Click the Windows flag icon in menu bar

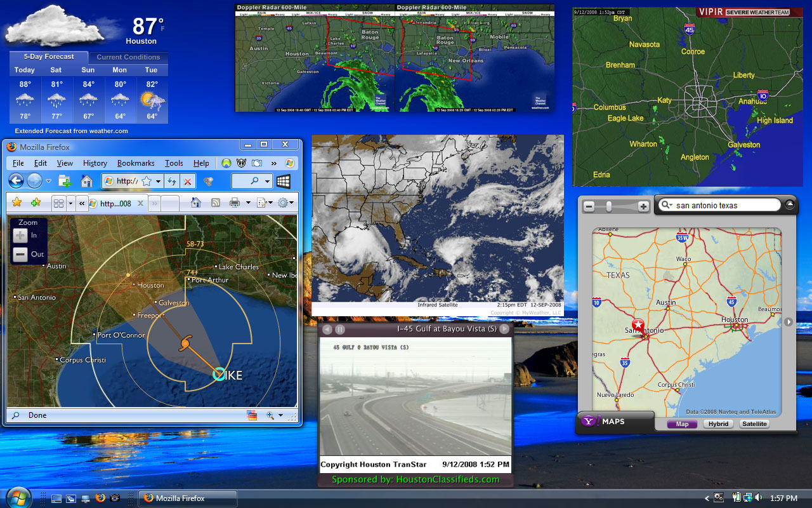[289, 163]
